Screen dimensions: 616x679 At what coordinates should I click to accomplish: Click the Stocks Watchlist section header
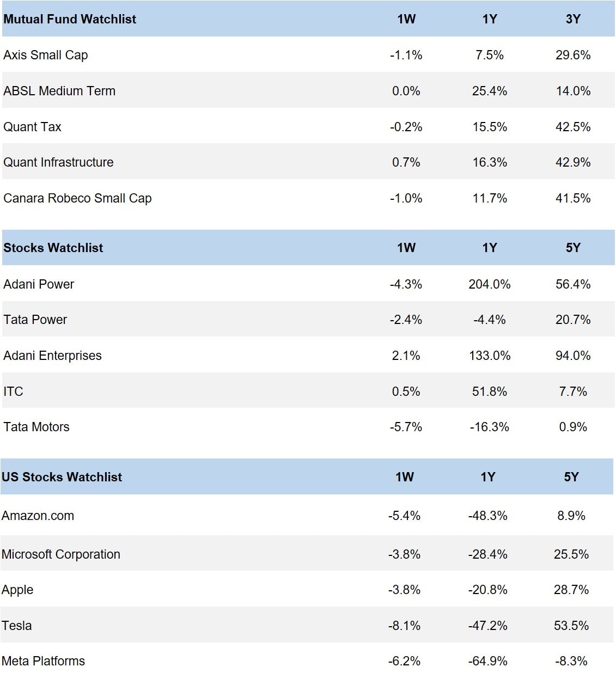tap(53, 248)
